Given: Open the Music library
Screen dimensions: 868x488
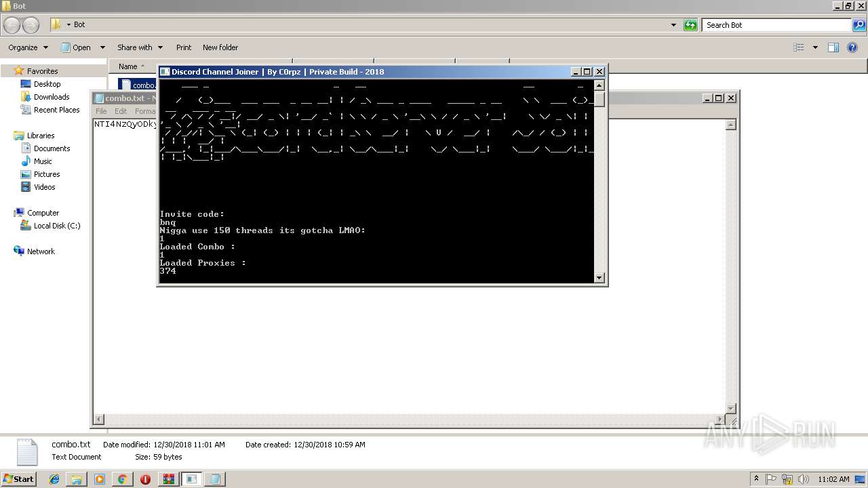Looking at the screenshot, I should click(x=43, y=161).
